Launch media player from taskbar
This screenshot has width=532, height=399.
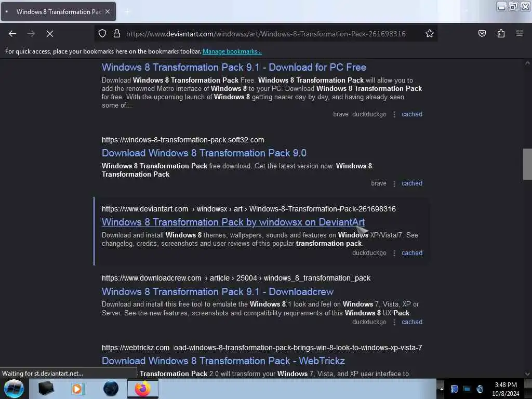[x=77, y=389]
